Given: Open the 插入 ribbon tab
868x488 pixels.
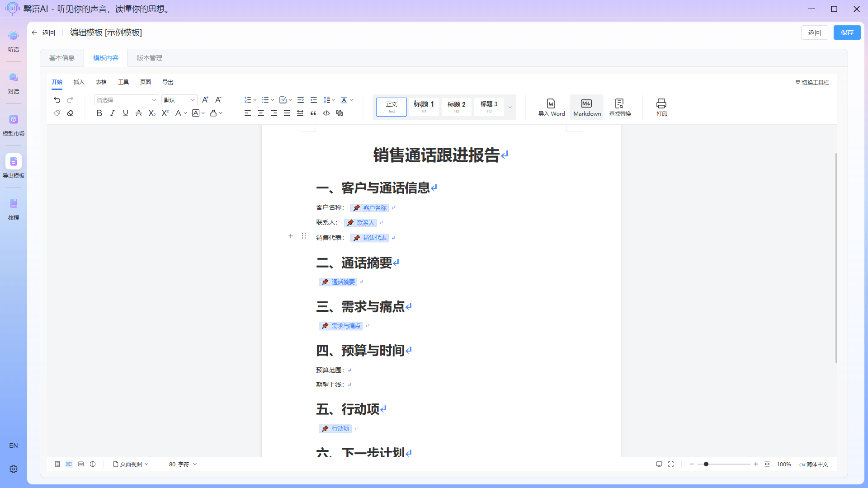Looking at the screenshot, I should coord(79,82).
